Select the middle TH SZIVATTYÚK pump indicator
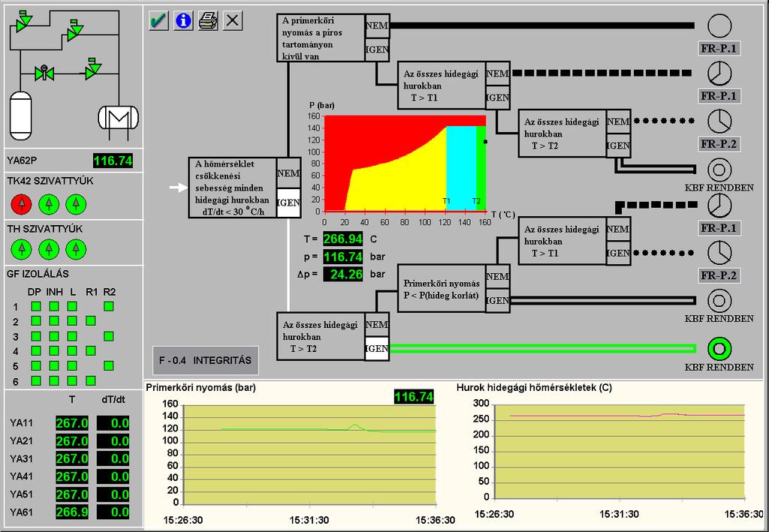 click(x=49, y=249)
